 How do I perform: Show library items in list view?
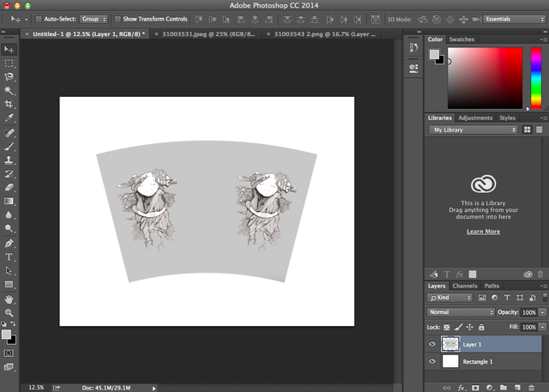pos(540,130)
